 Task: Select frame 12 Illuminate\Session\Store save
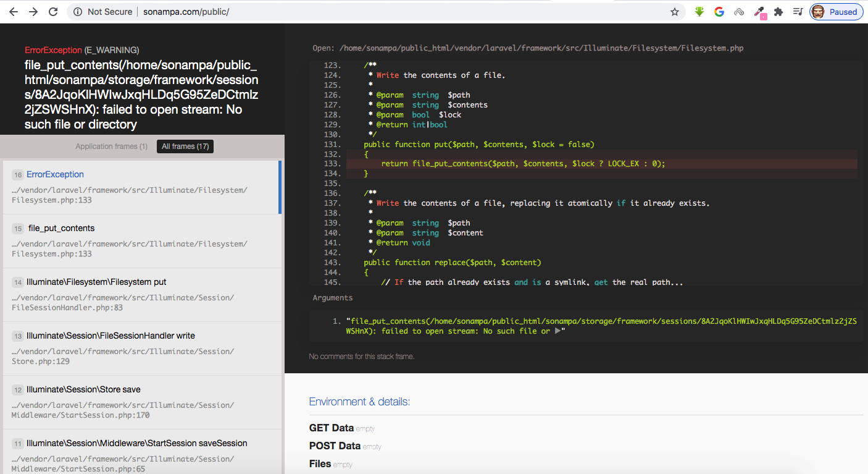(x=141, y=402)
